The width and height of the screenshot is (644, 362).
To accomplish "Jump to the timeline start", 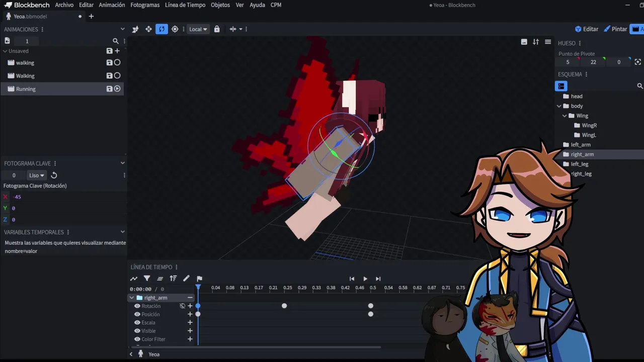I will pyautogui.click(x=352, y=279).
